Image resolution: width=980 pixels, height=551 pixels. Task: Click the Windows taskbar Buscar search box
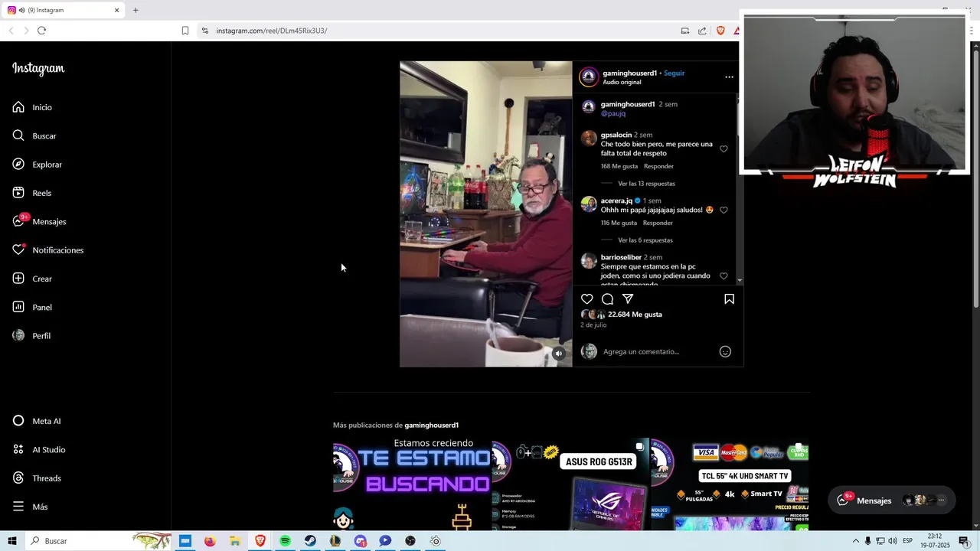click(x=98, y=541)
